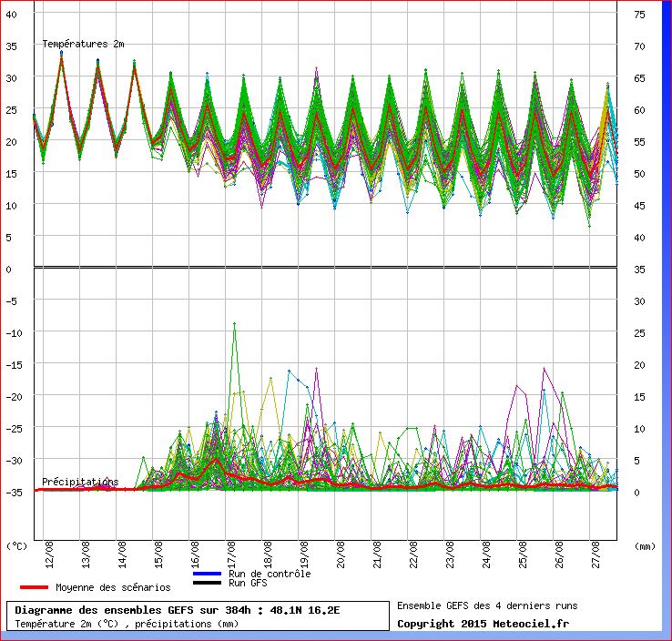Click the 'Températures 2m' chart label

[x=83, y=44]
